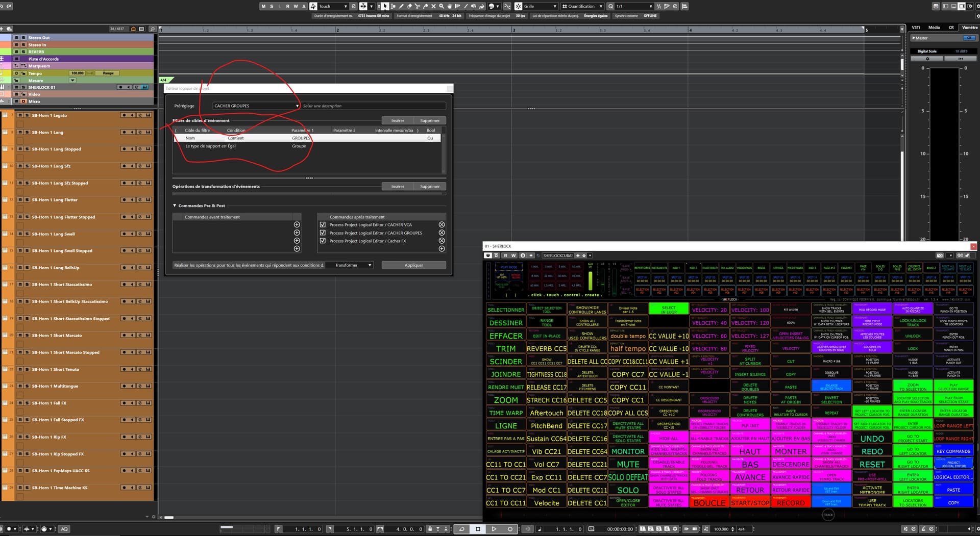
Task: Start playback with transport Play button
Action: coord(494,529)
